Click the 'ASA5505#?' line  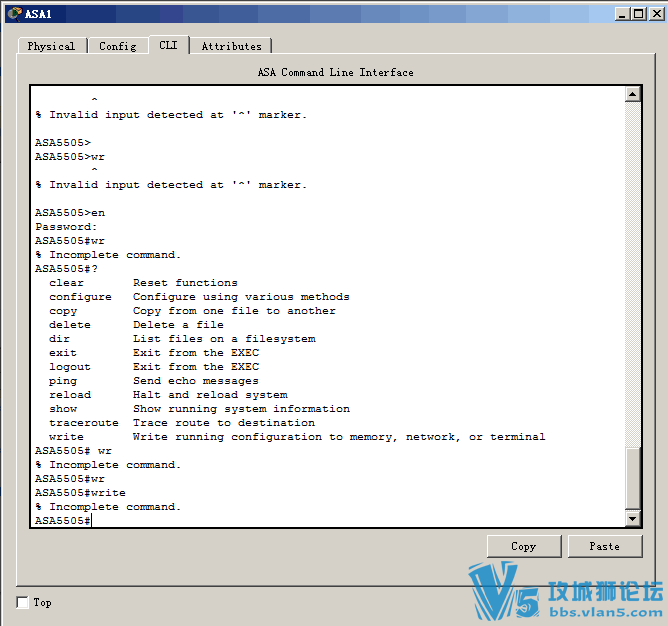click(66, 269)
